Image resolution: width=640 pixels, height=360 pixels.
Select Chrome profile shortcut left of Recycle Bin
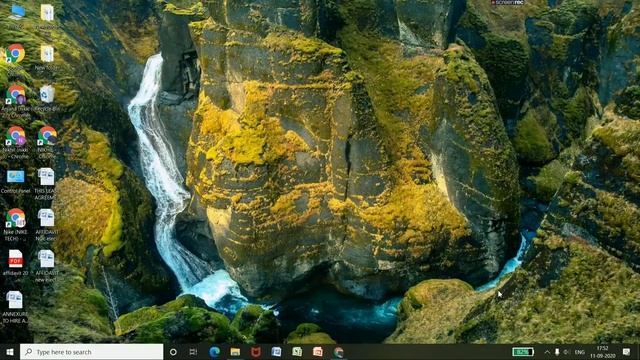click(x=16, y=100)
